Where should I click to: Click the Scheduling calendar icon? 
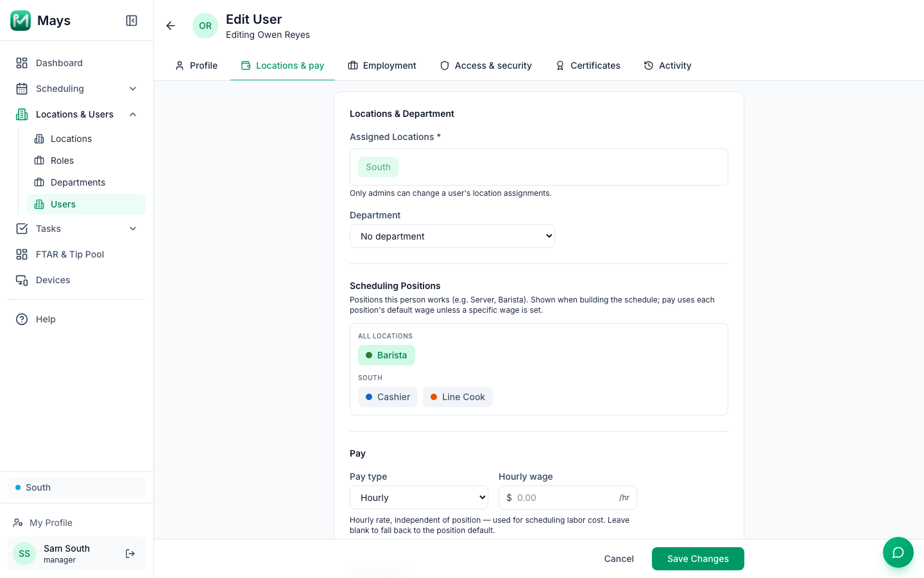coord(22,89)
